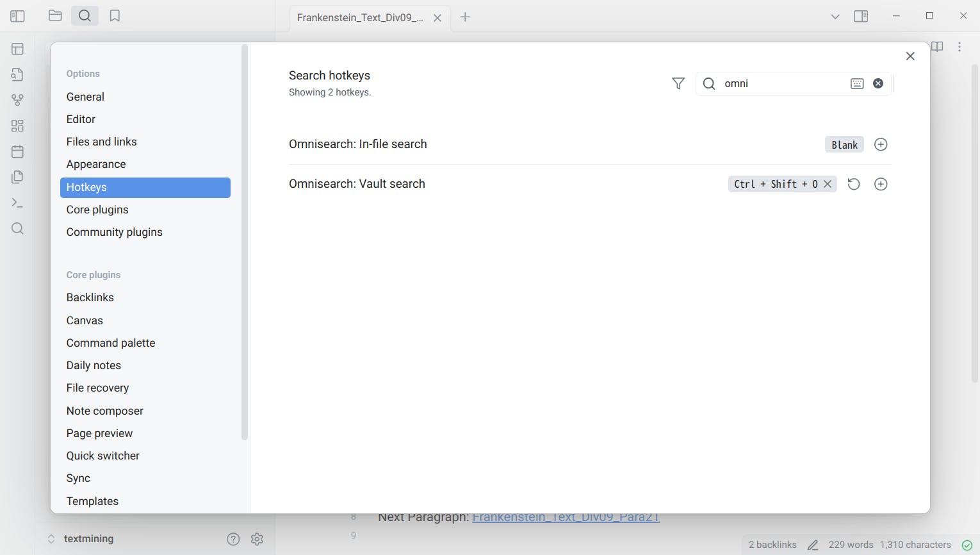This screenshot has width=980, height=555.
Task: Open Appearance settings section
Action: click(x=145, y=164)
